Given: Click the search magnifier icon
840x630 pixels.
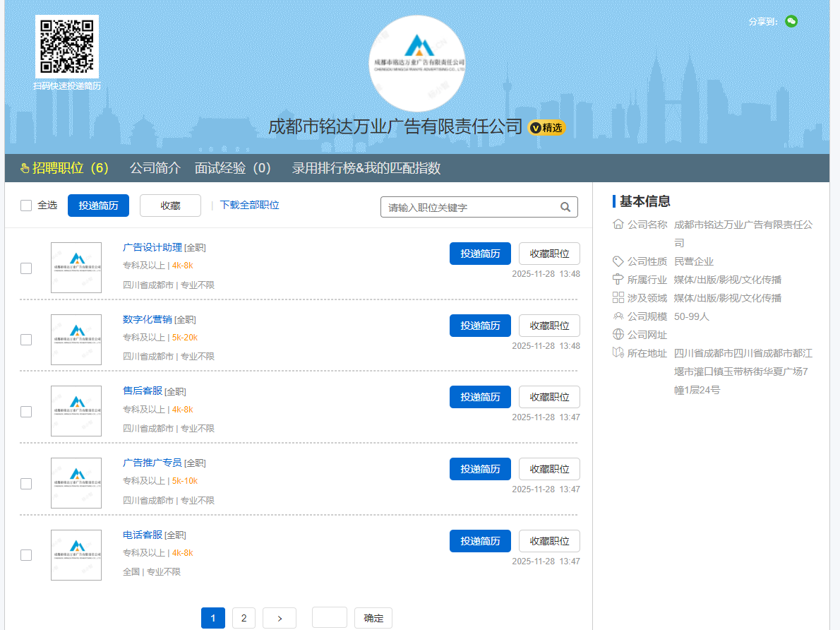Looking at the screenshot, I should click(x=565, y=206).
